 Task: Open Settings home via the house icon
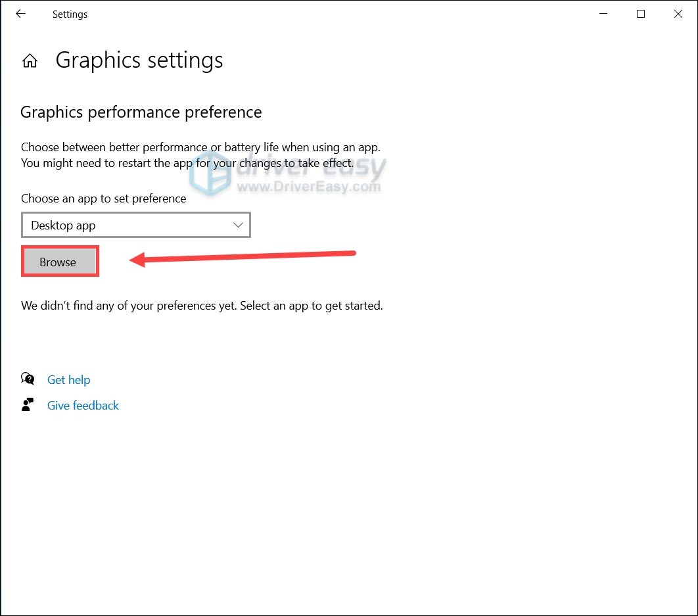click(x=30, y=60)
